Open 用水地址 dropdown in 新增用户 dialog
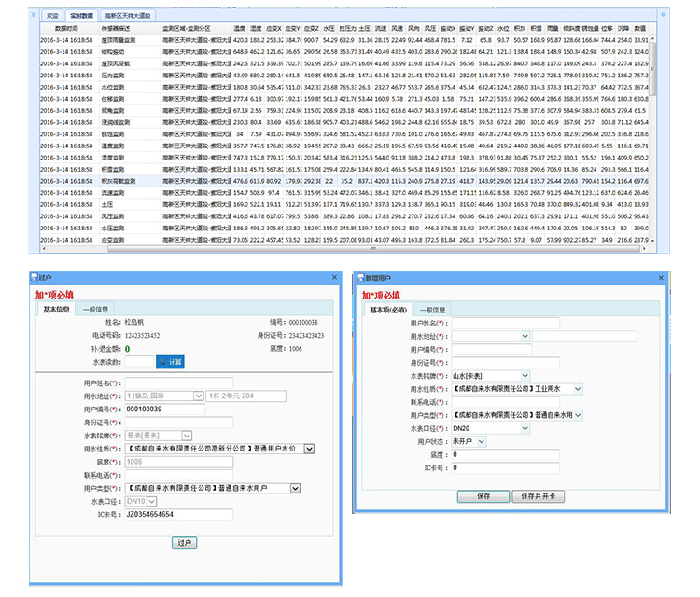Image resolution: width=700 pixels, height=597 pixels. tap(525, 336)
